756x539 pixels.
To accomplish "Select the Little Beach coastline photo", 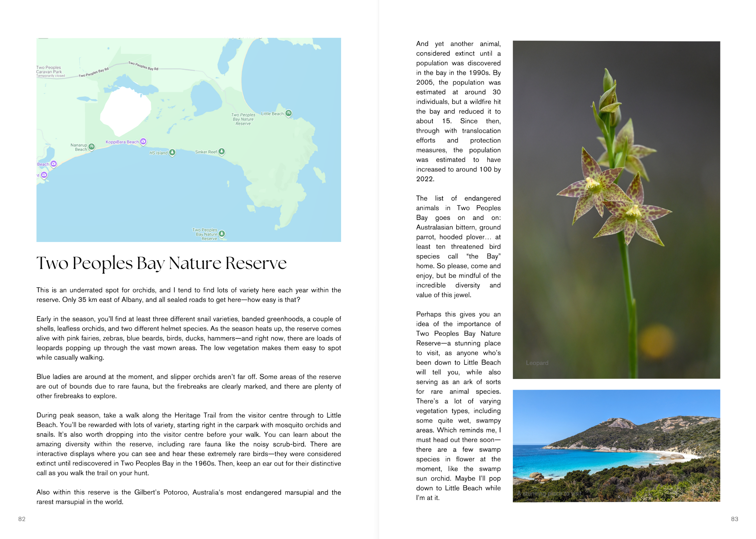I will (x=616, y=445).
